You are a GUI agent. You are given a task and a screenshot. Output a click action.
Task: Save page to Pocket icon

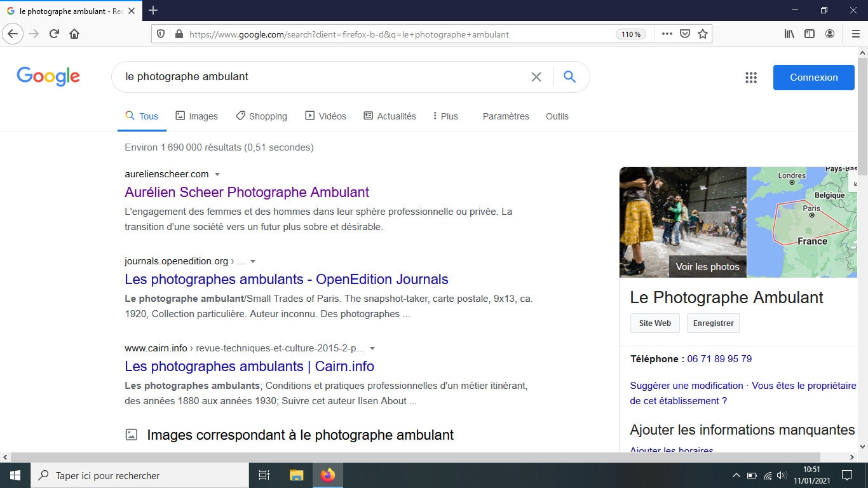pos(685,34)
